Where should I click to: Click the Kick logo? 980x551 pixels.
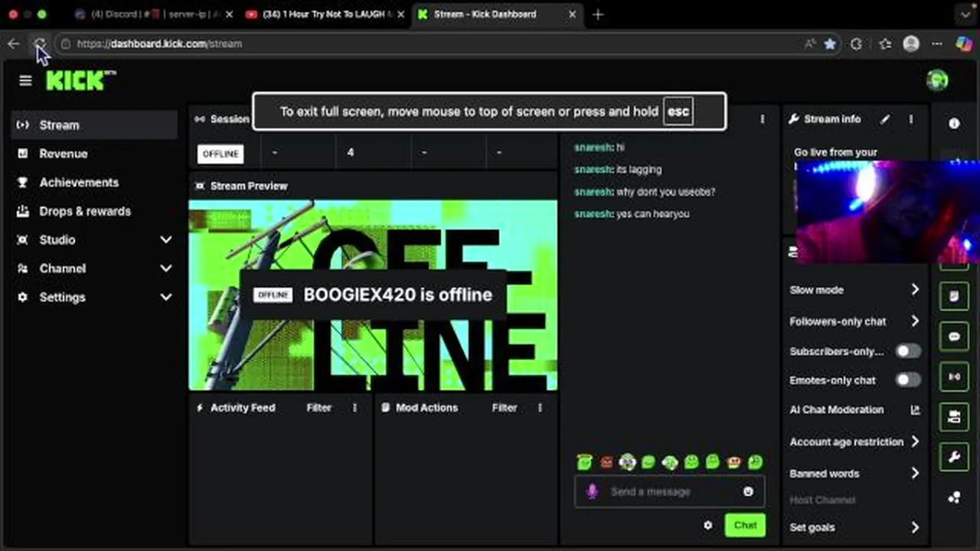click(80, 80)
